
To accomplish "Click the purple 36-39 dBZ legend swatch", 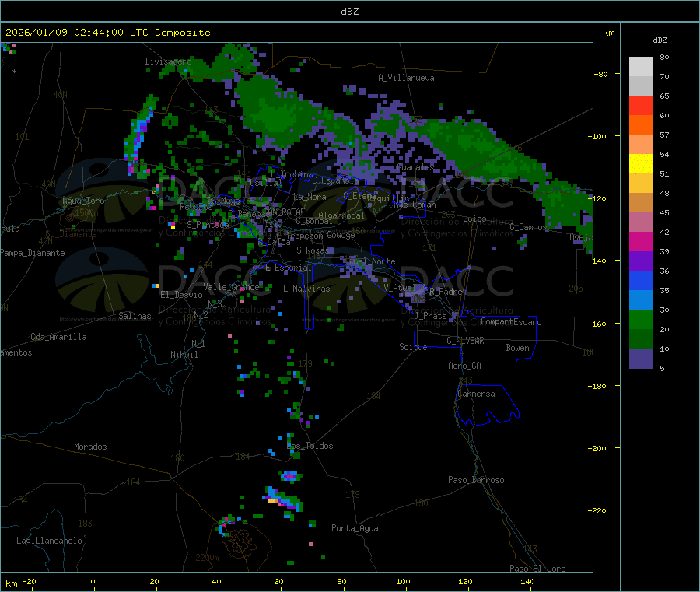I will pyautogui.click(x=641, y=261).
